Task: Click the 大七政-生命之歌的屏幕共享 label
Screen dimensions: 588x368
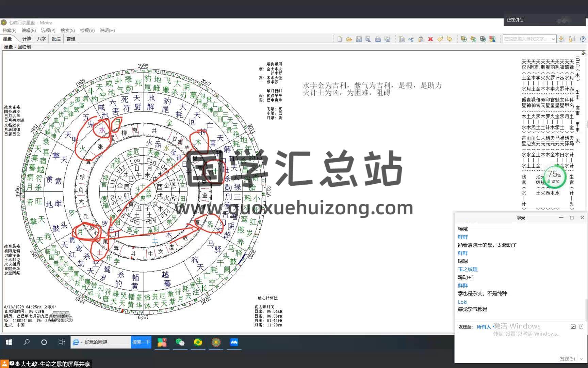Action: point(55,364)
